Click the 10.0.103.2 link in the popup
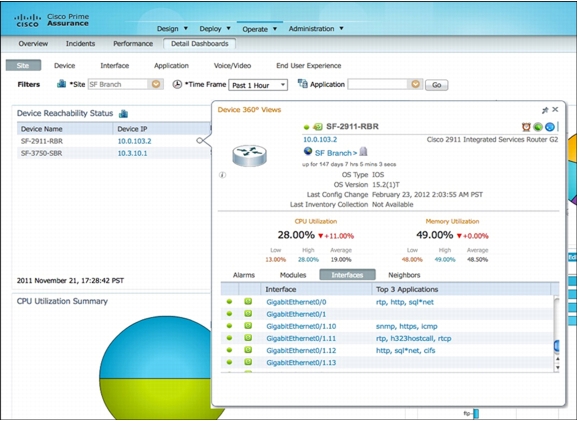 [x=320, y=139]
